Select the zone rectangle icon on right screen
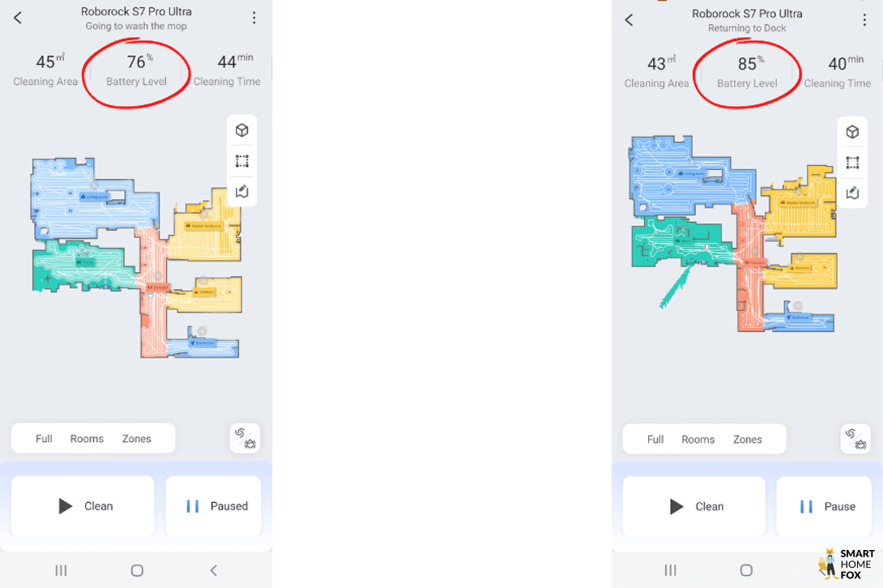Viewport: 883px width, 588px height. pos(852,163)
